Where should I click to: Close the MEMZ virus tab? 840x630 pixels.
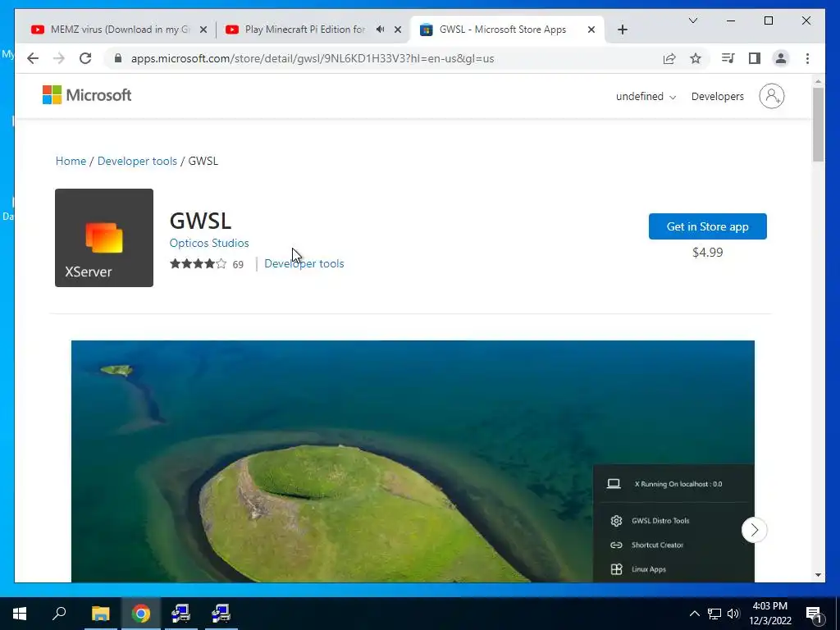click(x=203, y=30)
